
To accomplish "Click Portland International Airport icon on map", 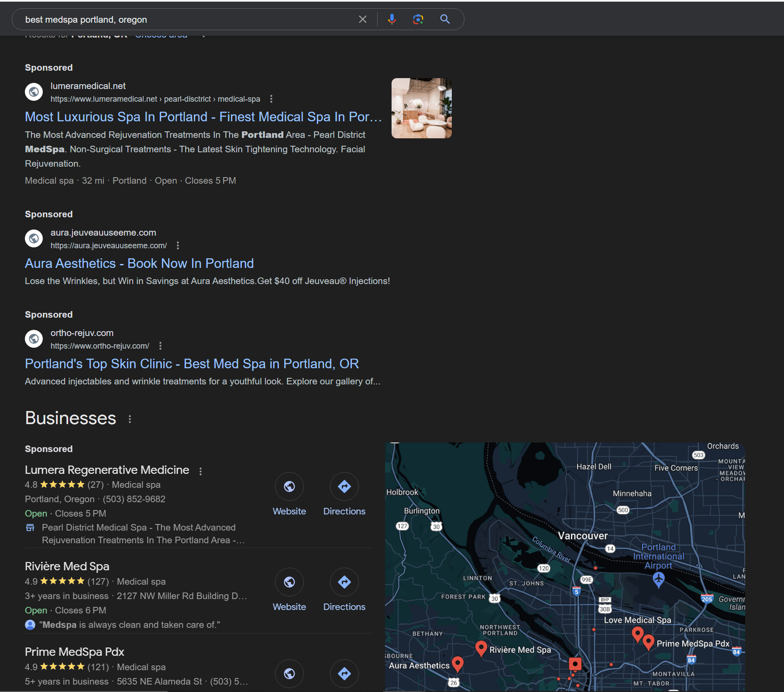I will pos(659,579).
